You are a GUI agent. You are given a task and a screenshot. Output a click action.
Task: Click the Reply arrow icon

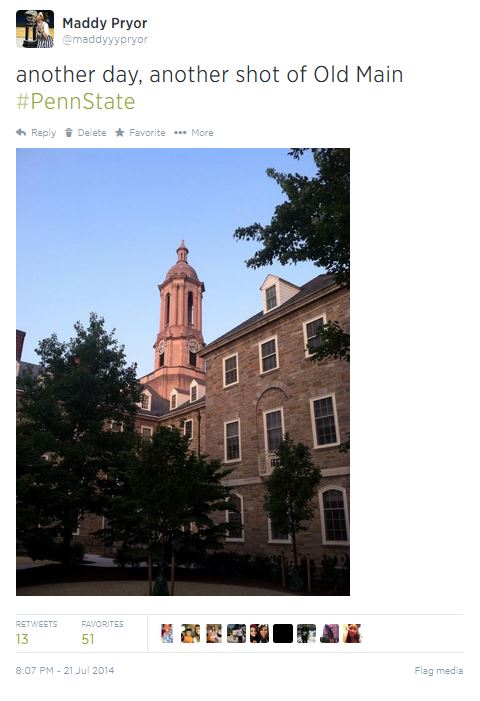[21, 132]
